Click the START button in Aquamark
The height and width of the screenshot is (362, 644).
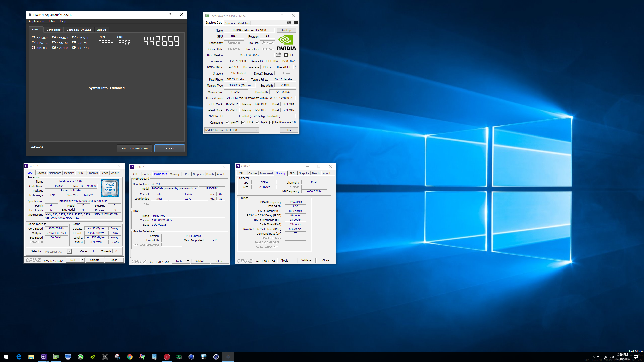pos(170,148)
